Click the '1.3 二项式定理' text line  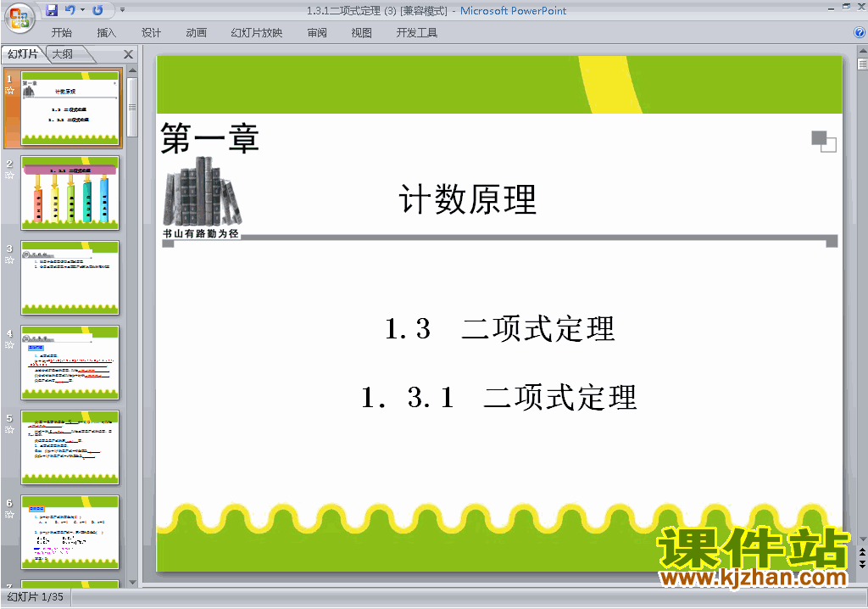point(500,328)
